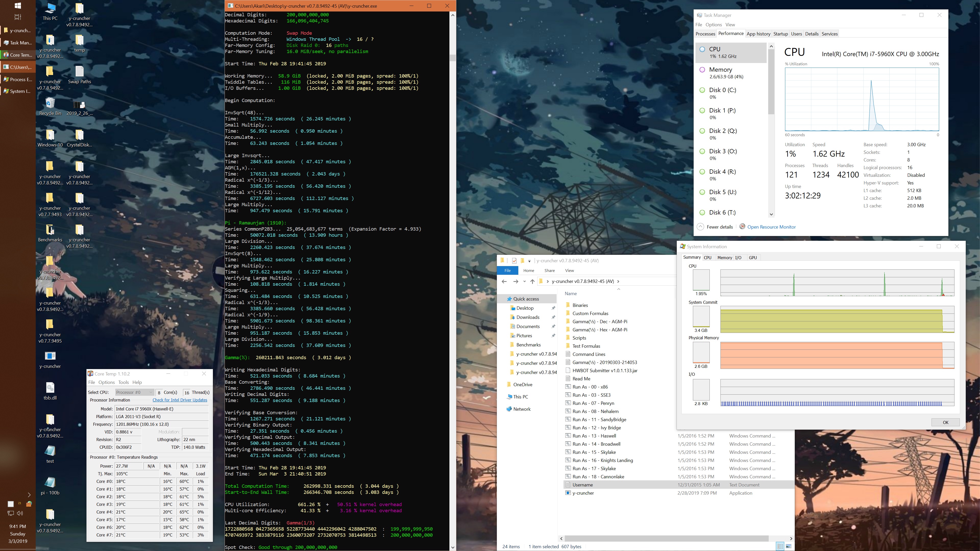The height and width of the screenshot is (551, 980).
Task: Select the y-cruncher application file
Action: click(x=583, y=493)
